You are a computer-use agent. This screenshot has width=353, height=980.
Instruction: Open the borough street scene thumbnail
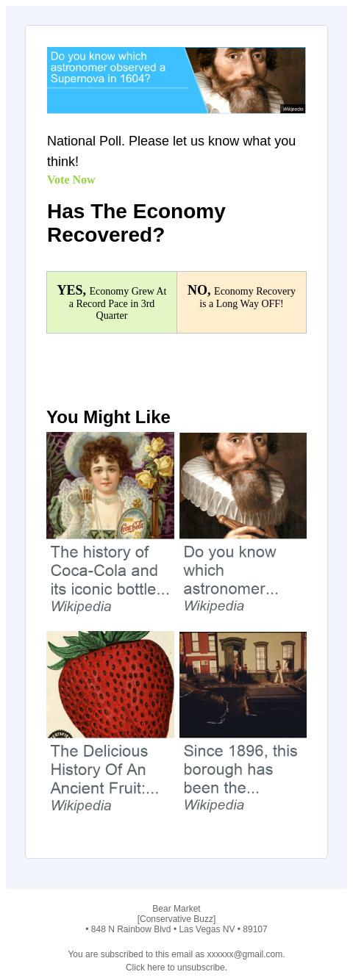(x=243, y=685)
